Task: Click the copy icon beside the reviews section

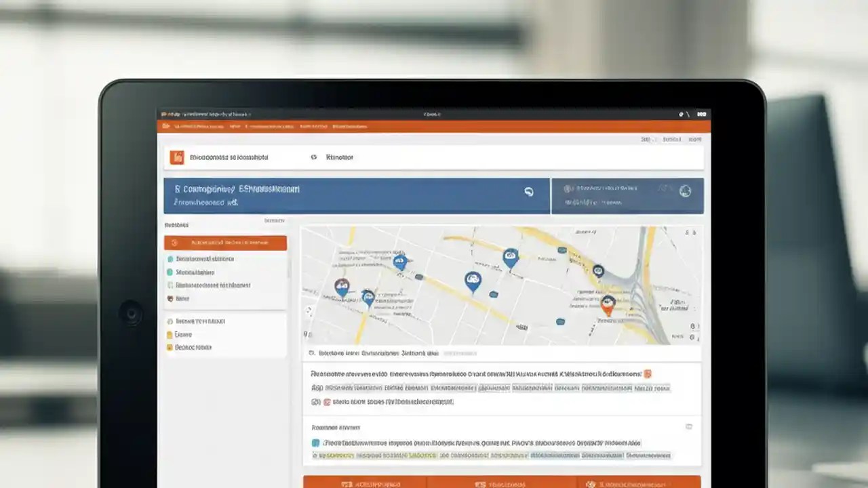Action: click(x=690, y=425)
